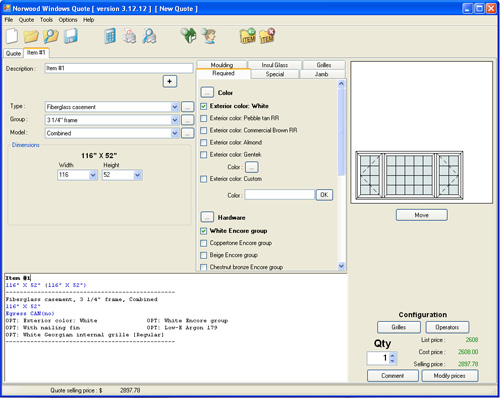Viewport: 500px width, 398px height.
Task: Open the Quote menu
Action: tap(26, 20)
